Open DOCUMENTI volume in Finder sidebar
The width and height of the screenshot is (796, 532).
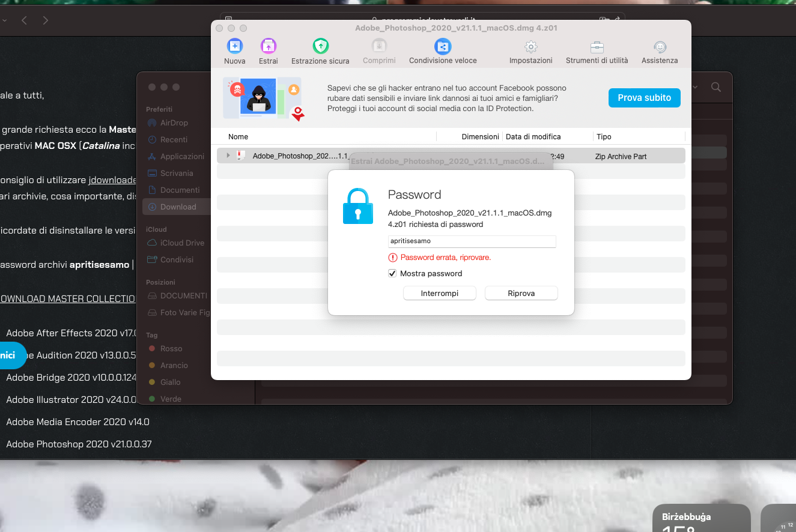pyautogui.click(x=177, y=295)
